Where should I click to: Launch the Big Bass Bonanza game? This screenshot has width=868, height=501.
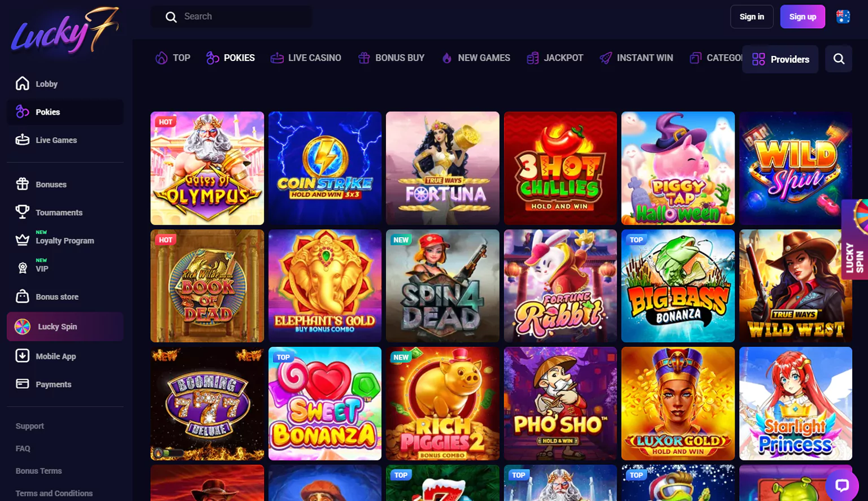coord(678,286)
